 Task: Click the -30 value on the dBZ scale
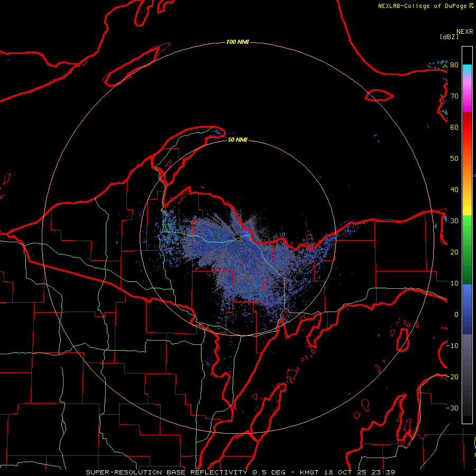coord(452,408)
